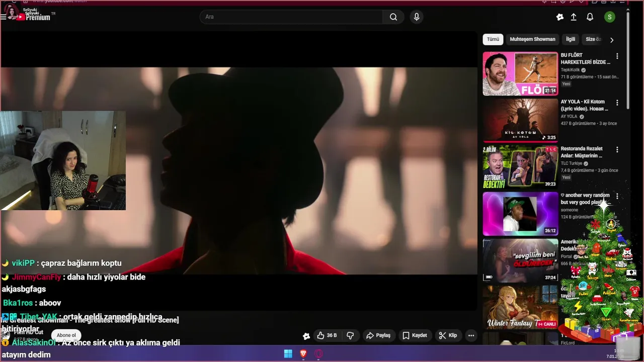
Task: Click the 'vikiPP' chat username
Action: coord(23,263)
